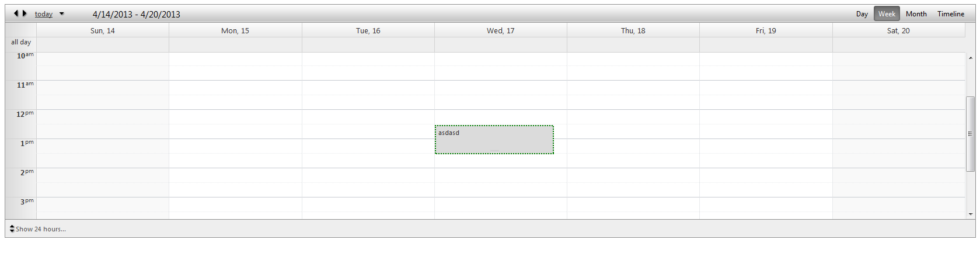Switch to Month view
The width and height of the screenshot is (980, 260).
(916, 14)
